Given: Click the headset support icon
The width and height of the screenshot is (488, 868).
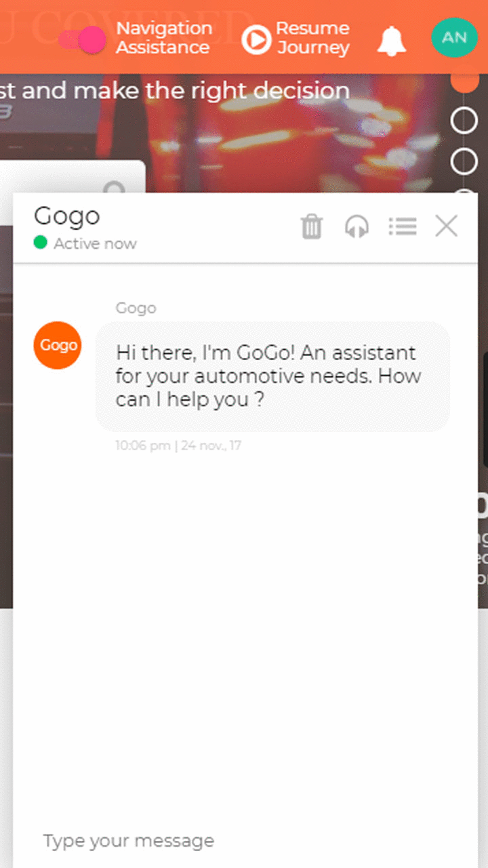Looking at the screenshot, I should click(x=357, y=226).
